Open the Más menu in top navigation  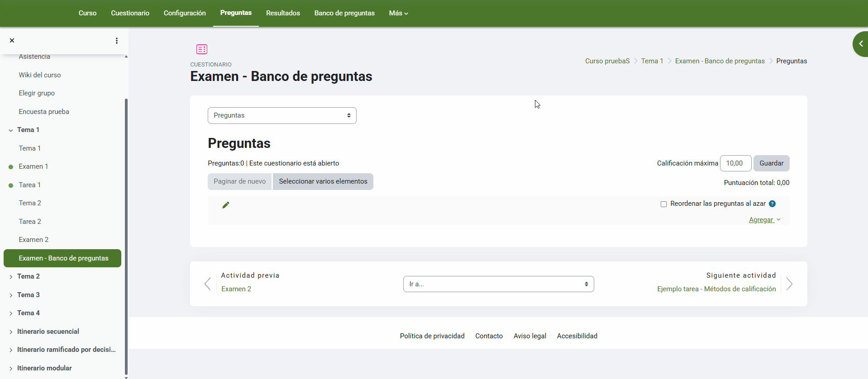pos(398,13)
